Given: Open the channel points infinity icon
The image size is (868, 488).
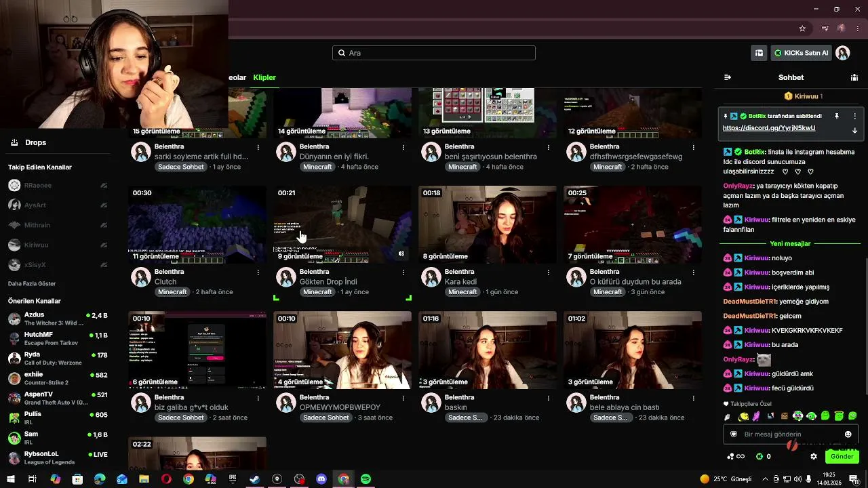Looking at the screenshot, I should coord(736,457).
